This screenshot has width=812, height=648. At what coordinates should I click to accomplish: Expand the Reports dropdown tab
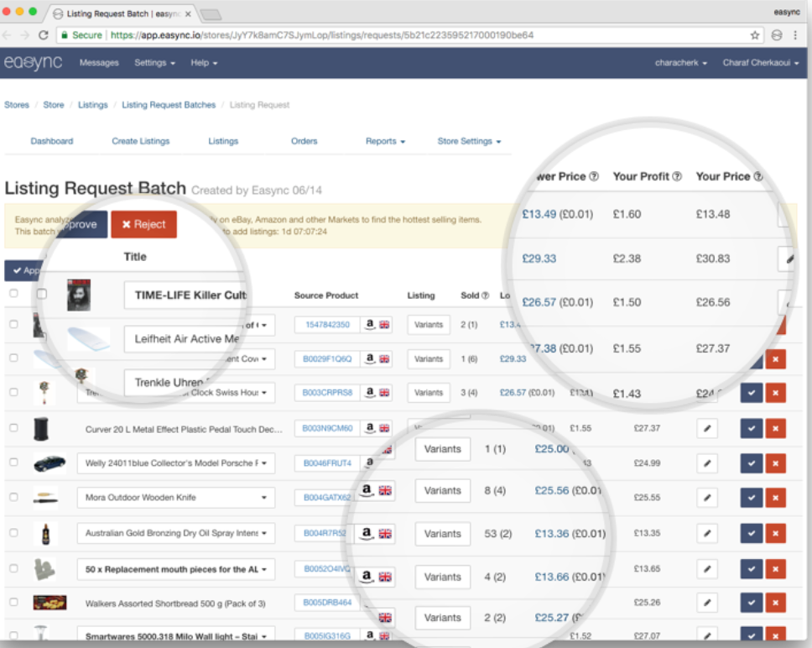385,141
